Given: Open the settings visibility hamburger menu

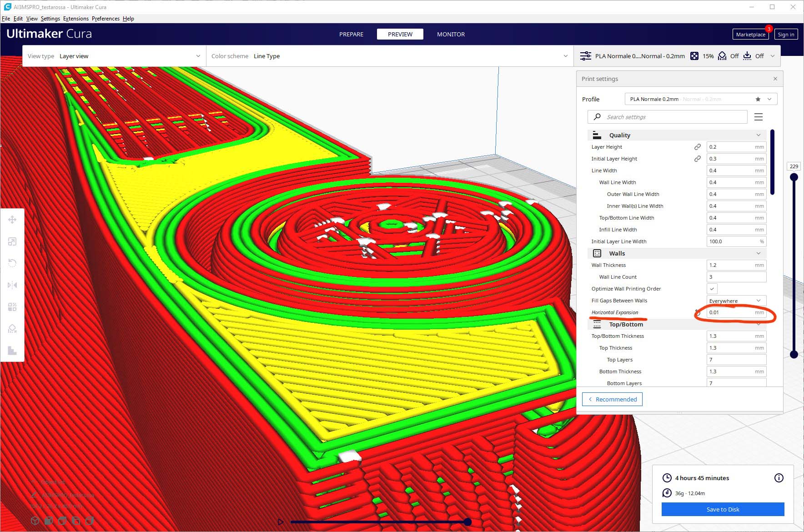Looking at the screenshot, I should [759, 117].
